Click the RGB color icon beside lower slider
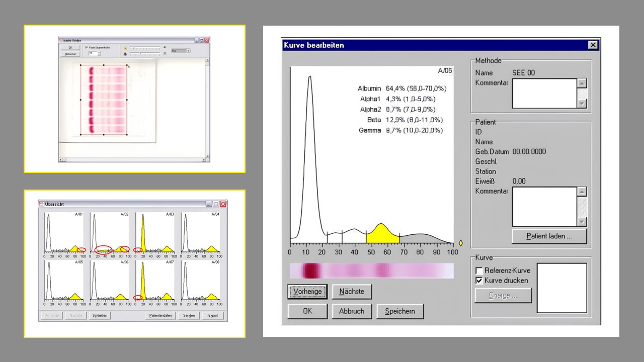 click(125, 53)
